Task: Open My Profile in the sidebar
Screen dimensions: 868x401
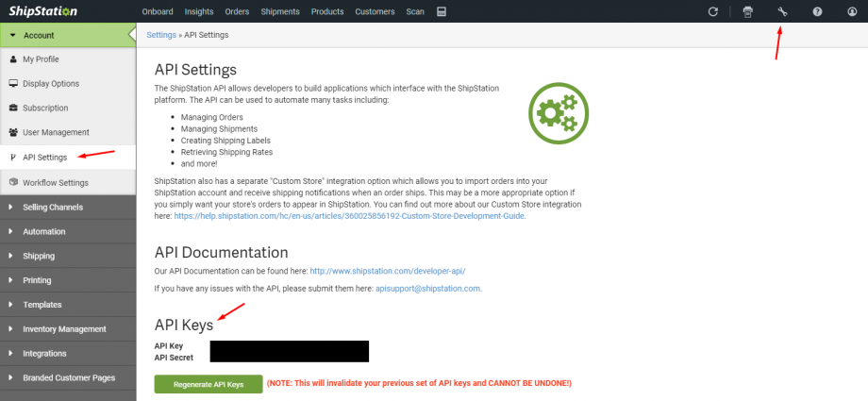Action: 41,59
